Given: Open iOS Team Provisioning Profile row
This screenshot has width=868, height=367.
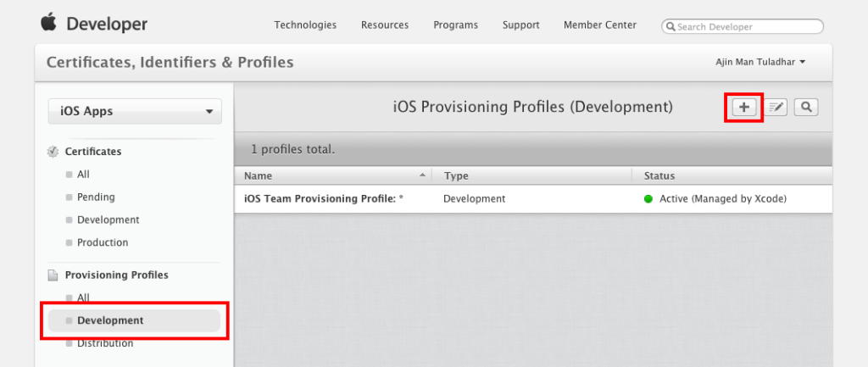Looking at the screenshot, I should click(533, 198).
